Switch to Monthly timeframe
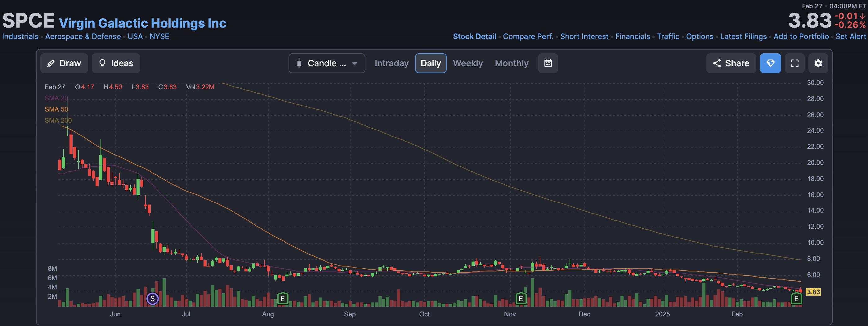Viewport: 868px width, 326px height. 512,63
